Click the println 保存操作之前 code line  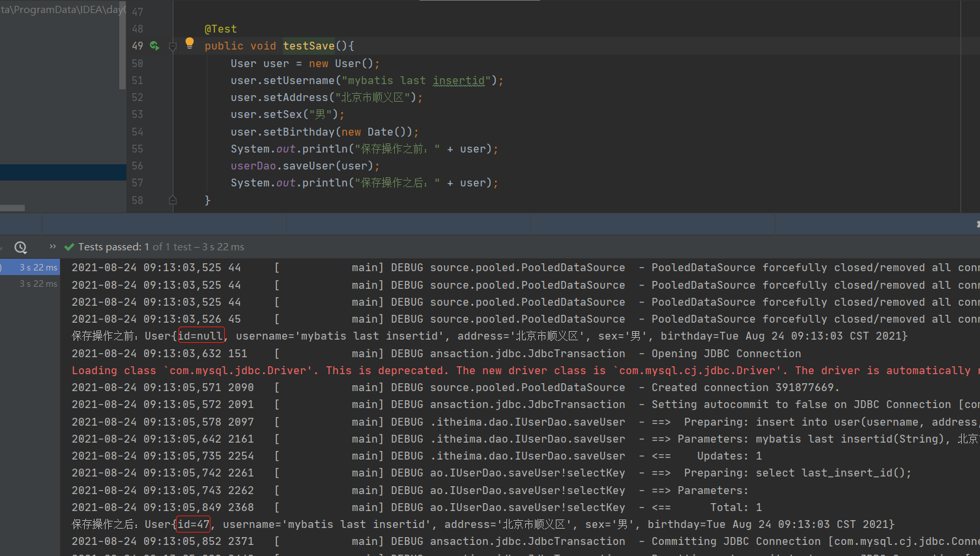(x=364, y=149)
